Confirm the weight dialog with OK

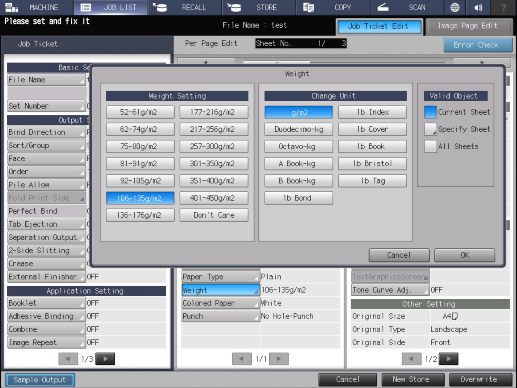[464, 255]
